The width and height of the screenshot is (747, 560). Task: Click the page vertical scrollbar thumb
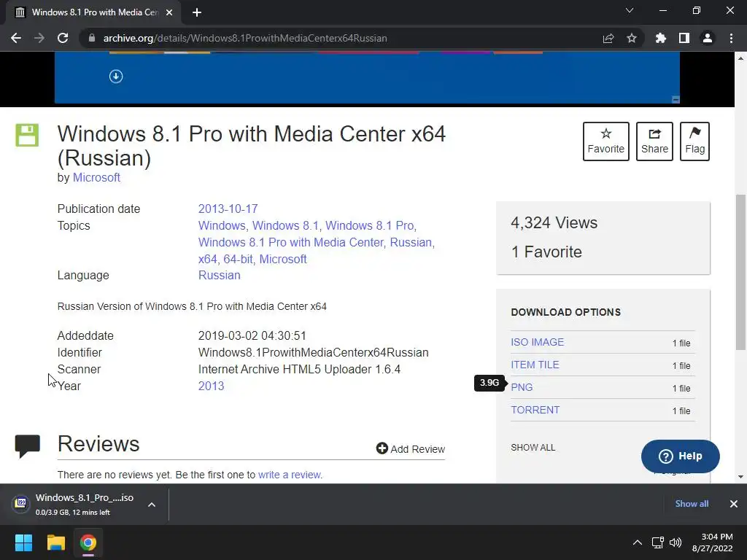click(741, 273)
